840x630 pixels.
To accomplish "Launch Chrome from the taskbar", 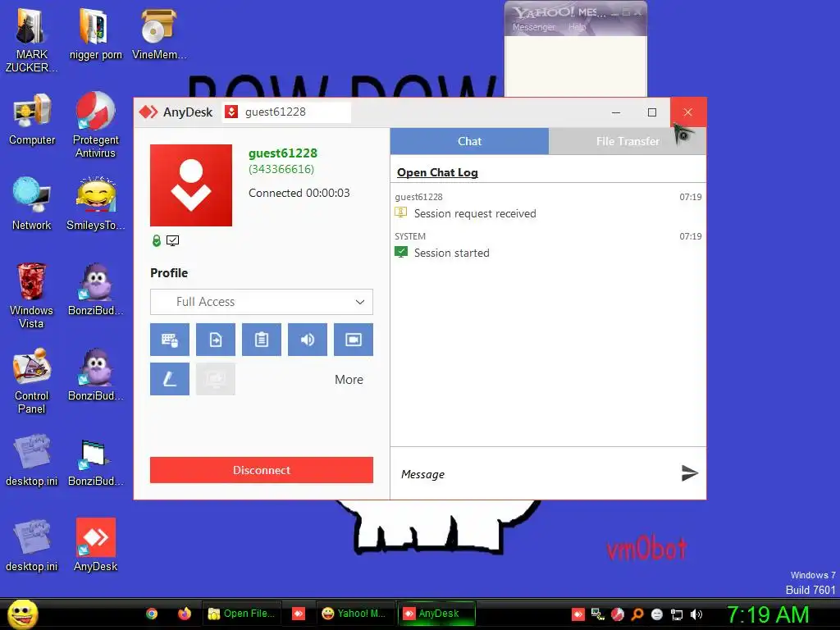I will coord(152,614).
